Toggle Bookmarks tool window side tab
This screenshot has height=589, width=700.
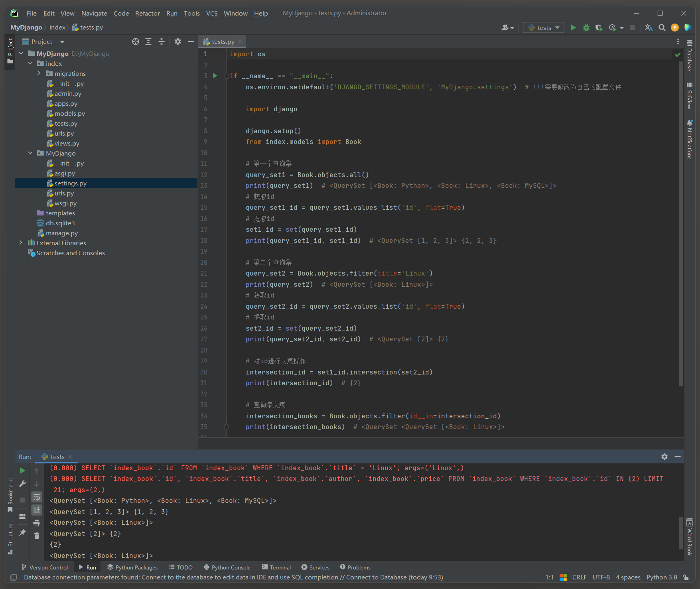[x=10, y=494]
